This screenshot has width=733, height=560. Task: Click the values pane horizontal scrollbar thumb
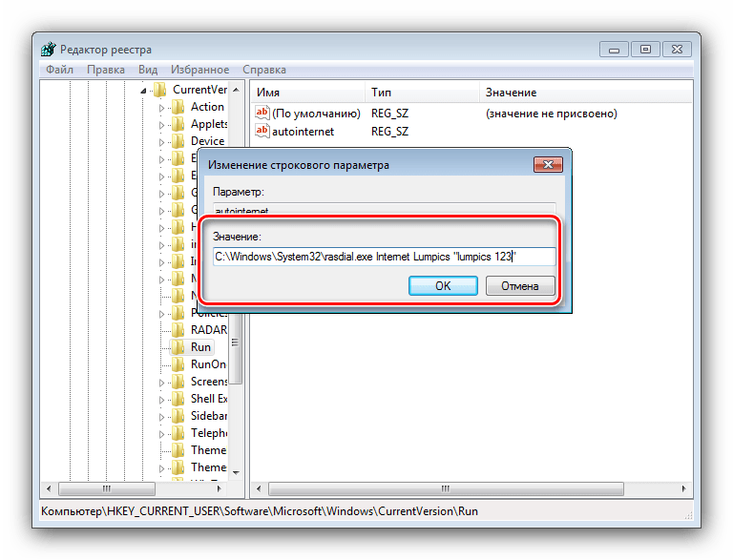pos(446,488)
